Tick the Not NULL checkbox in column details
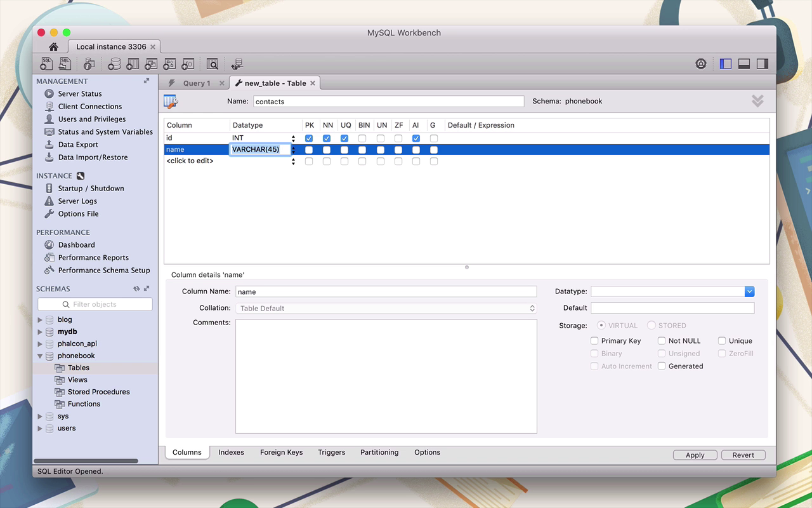812x508 pixels. pyautogui.click(x=662, y=340)
